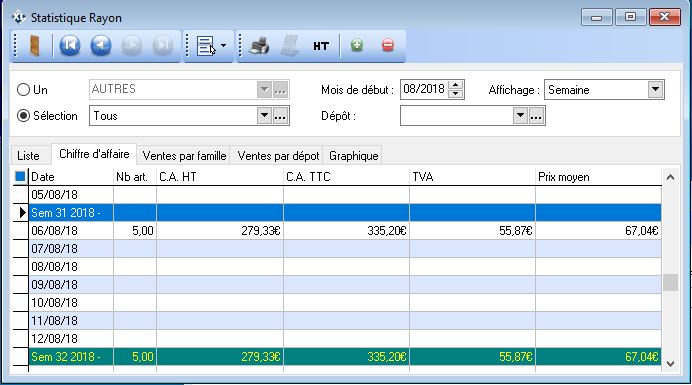692x385 pixels.
Task: Click the greyed next record button
Action: [x=132, y=45]
